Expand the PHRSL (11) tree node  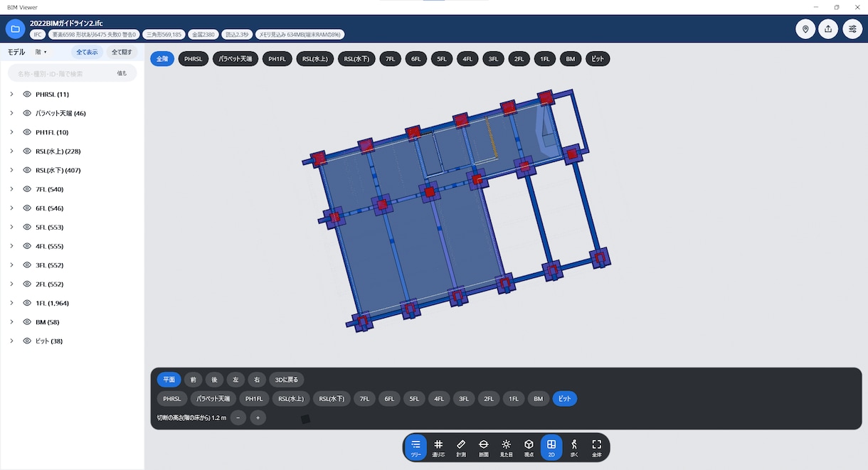(11, 94)
